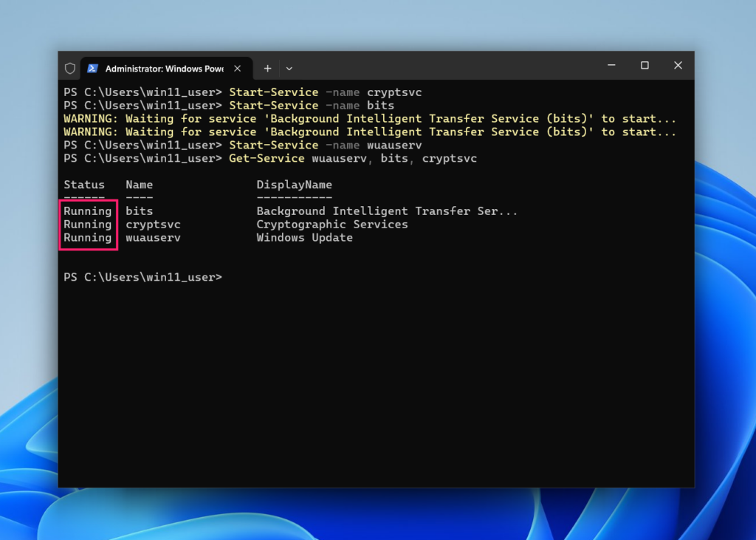The height and width of the screenshot is (540, 756).
Task: Click 'Cryptographic Services' display name
Action: (x=332, y=225)
